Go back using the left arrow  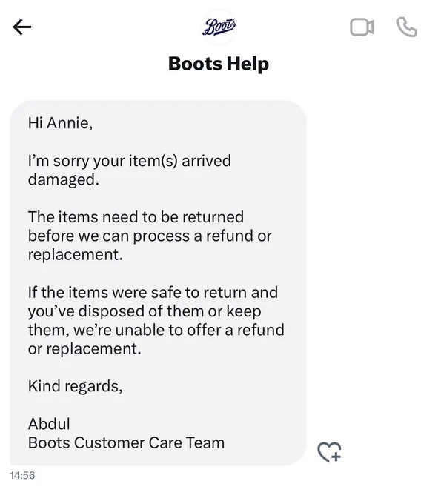(x=21, y=27)
